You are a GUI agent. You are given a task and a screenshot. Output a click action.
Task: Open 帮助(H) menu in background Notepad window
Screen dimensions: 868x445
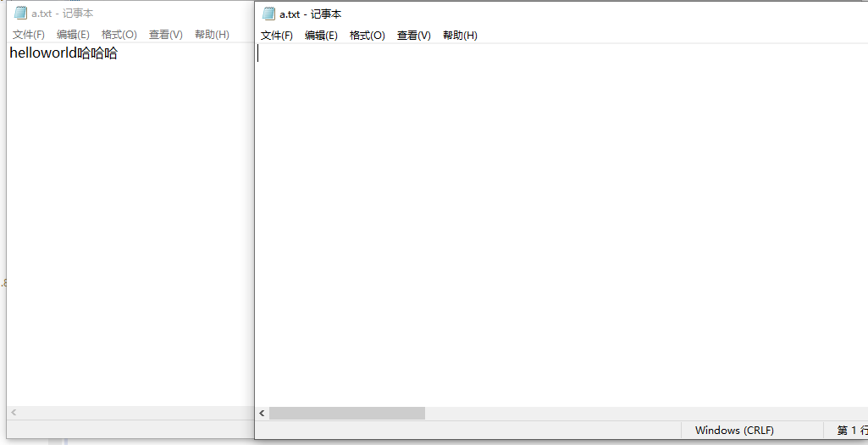pos(212,35)
